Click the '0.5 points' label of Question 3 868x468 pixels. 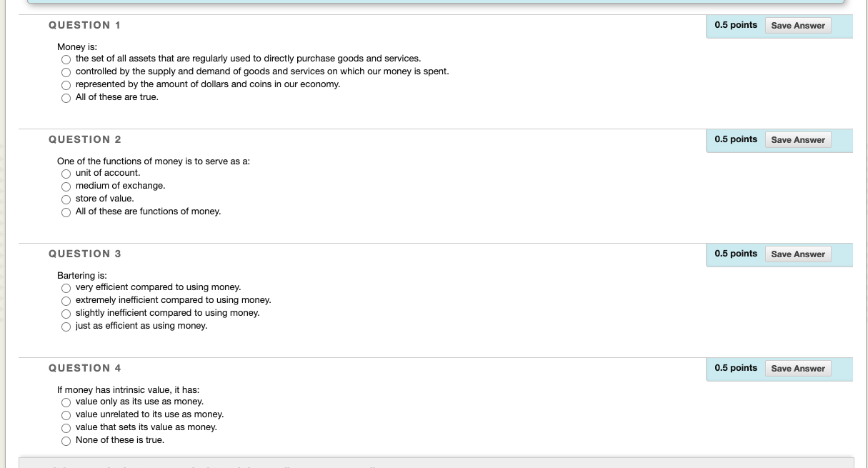[x=736, y=254]
